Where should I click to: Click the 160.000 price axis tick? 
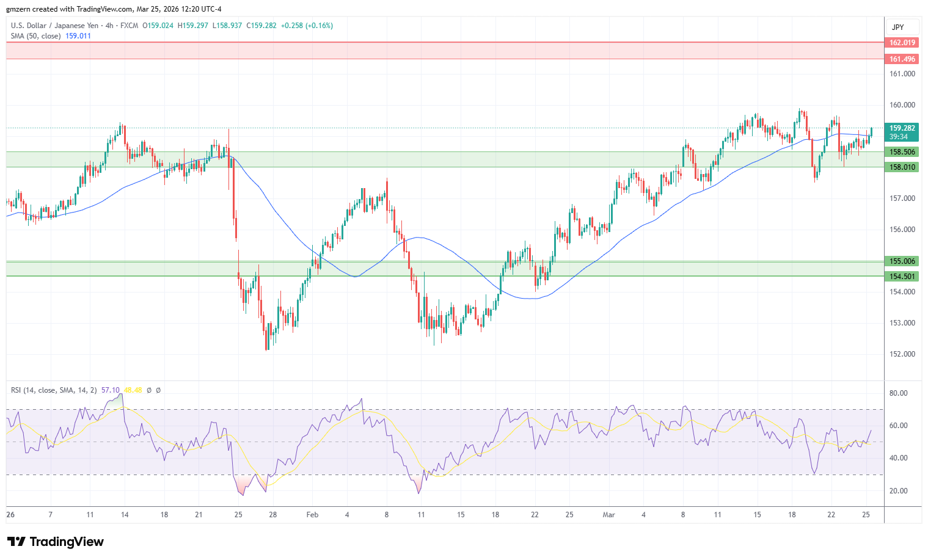click(x=902, y=105)
